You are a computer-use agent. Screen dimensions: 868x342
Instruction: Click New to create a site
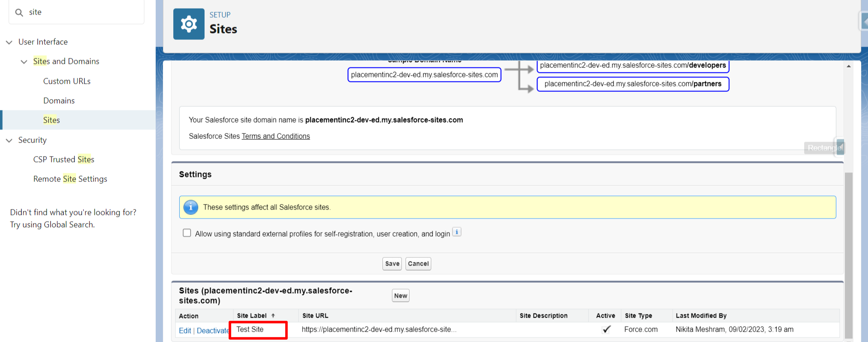coord(401,296)
